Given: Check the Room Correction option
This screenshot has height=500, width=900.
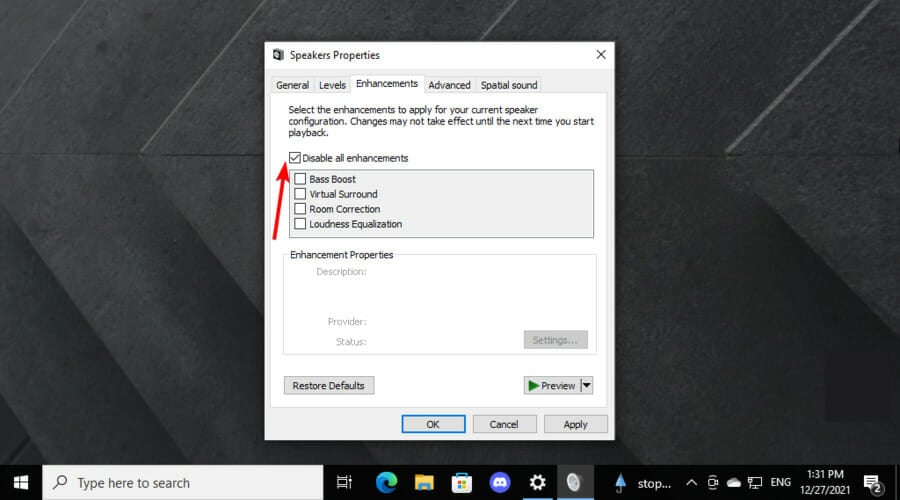Looking at the screenshot, I should pyautogui.click(x=300, y=209).
